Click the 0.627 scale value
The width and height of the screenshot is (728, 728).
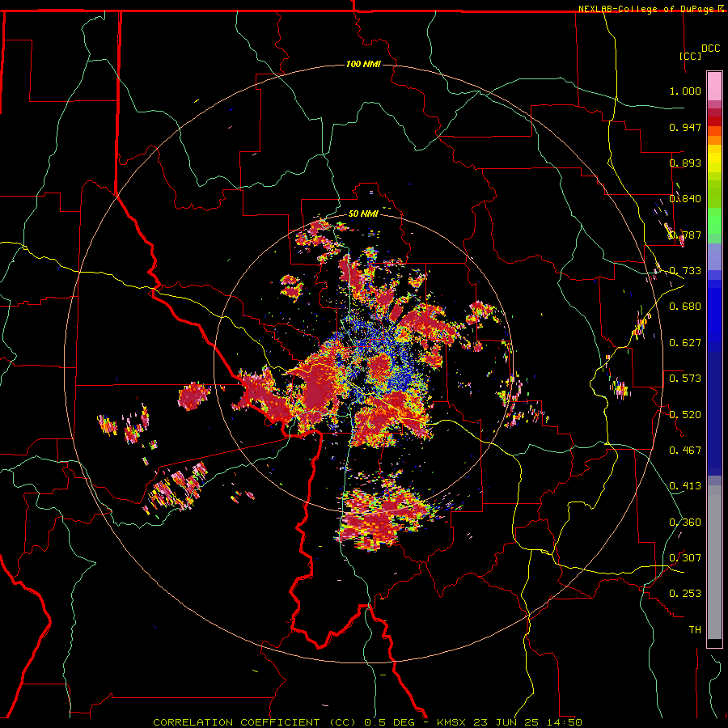click(685, 343)
